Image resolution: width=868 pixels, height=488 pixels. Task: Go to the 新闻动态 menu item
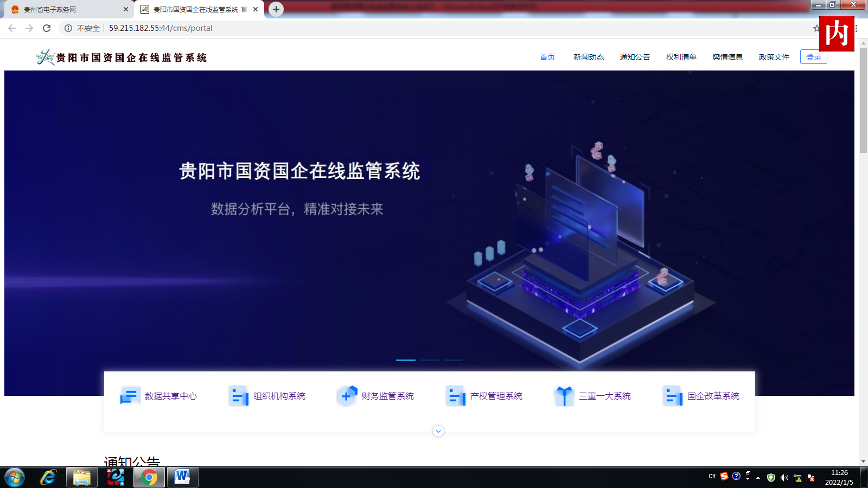(589, 57)
